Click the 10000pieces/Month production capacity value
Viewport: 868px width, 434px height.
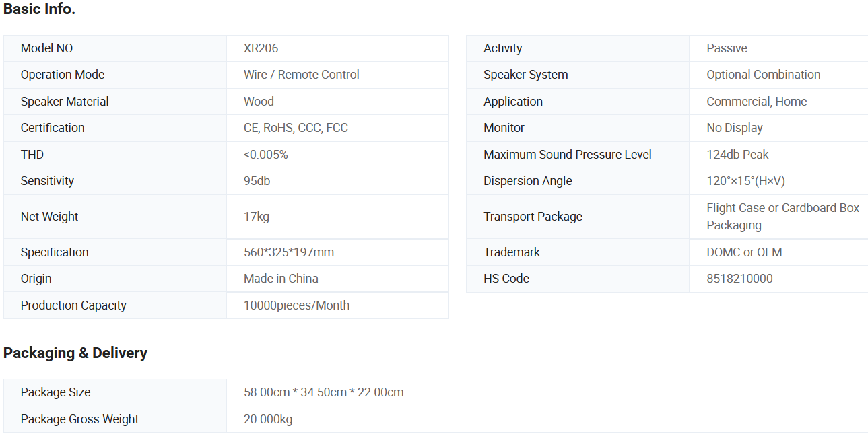pyautogui.click(x=296, y=305)
